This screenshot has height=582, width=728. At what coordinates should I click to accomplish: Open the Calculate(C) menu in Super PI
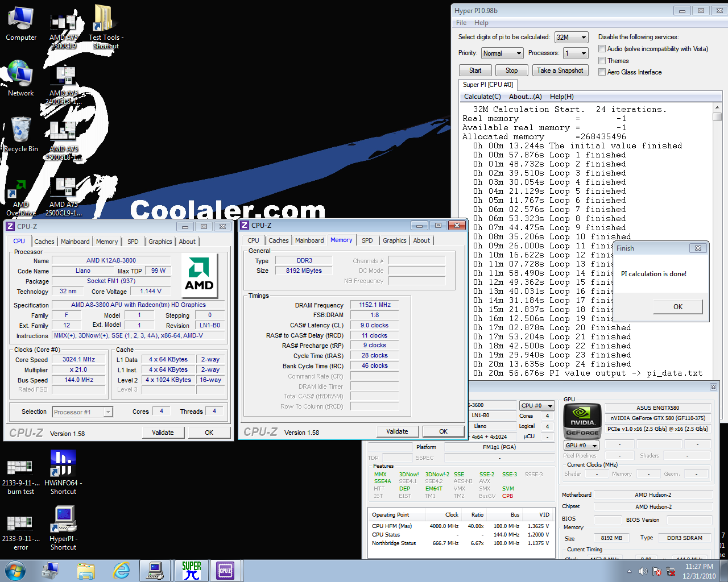point(482,97)
